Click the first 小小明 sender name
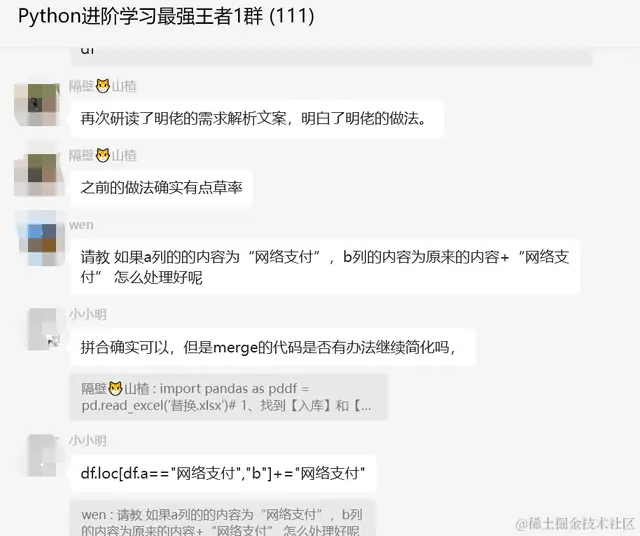 87,315
